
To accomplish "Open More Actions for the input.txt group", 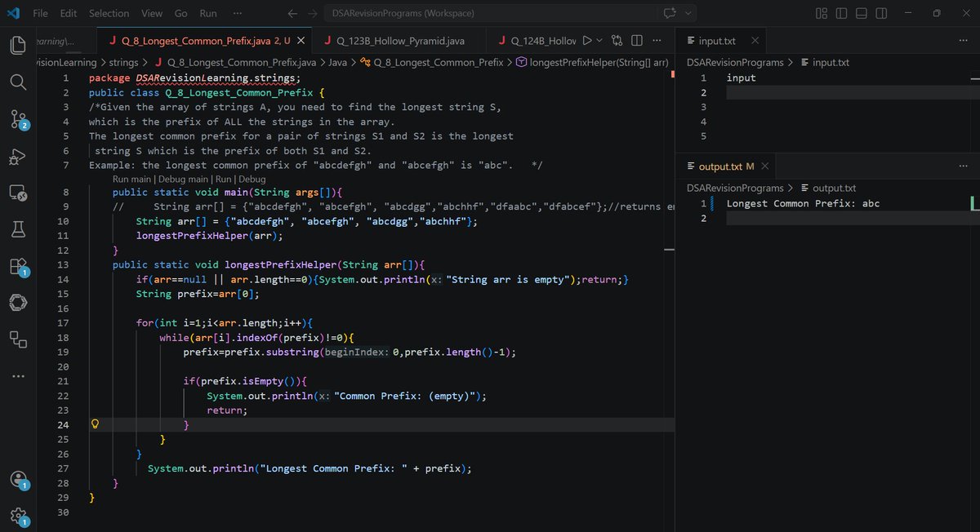I will 962,41.
